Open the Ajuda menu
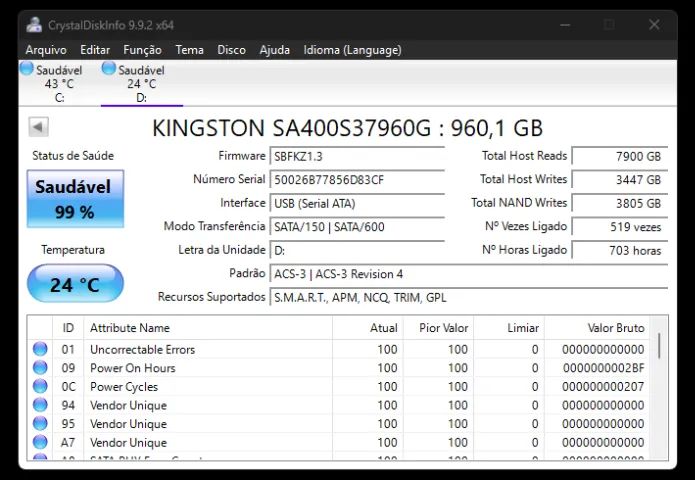The height and width of the screenshot is (480, 695). coord(274,50)
